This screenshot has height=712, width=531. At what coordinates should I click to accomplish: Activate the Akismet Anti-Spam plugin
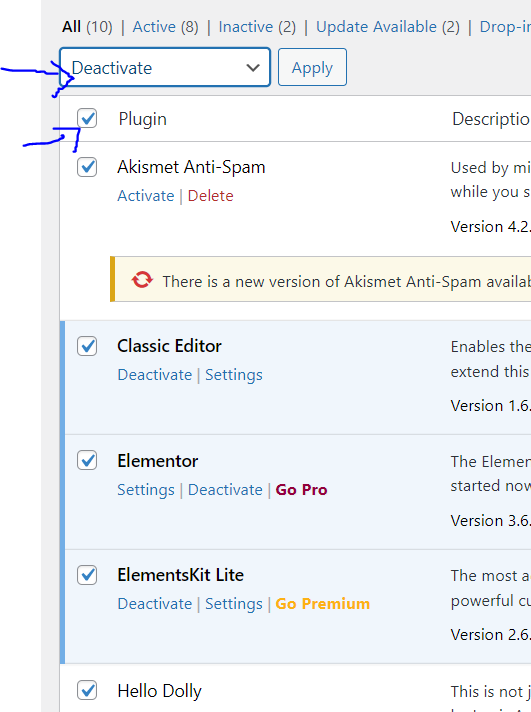tap(146, 196)
